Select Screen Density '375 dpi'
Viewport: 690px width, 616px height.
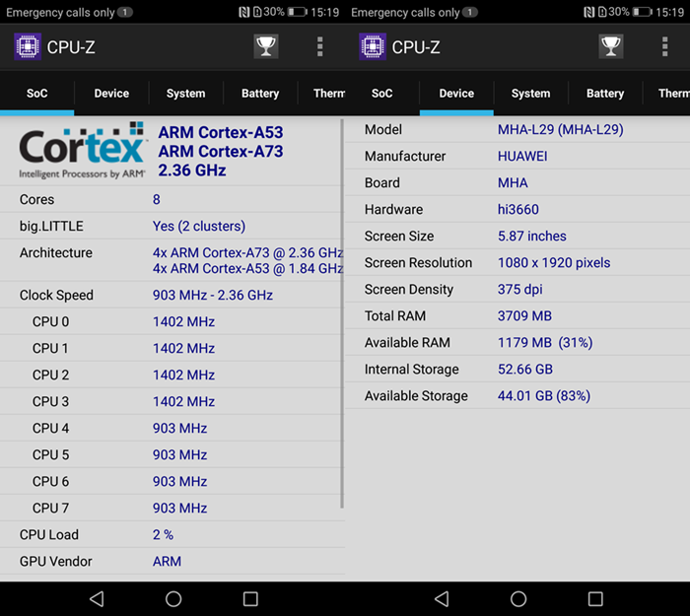click(519, 289)
